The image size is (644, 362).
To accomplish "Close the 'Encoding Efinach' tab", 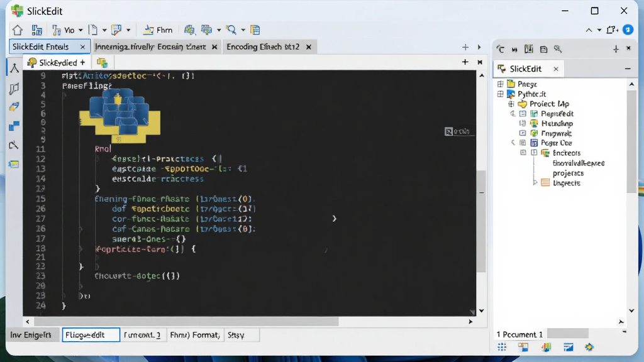I will pos(309,47).
